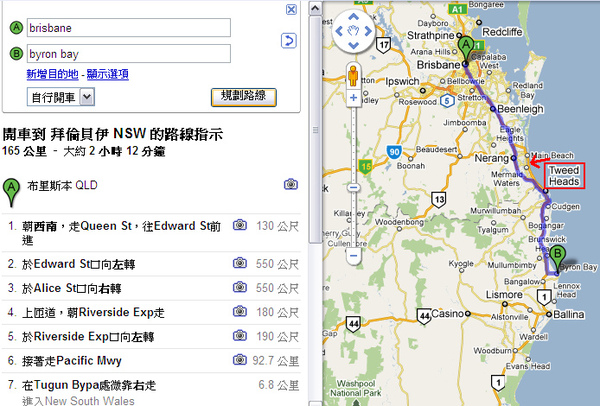Click the 布里斯本 QLD start point entry
600x406 pixels.
(x=62, y=186)
